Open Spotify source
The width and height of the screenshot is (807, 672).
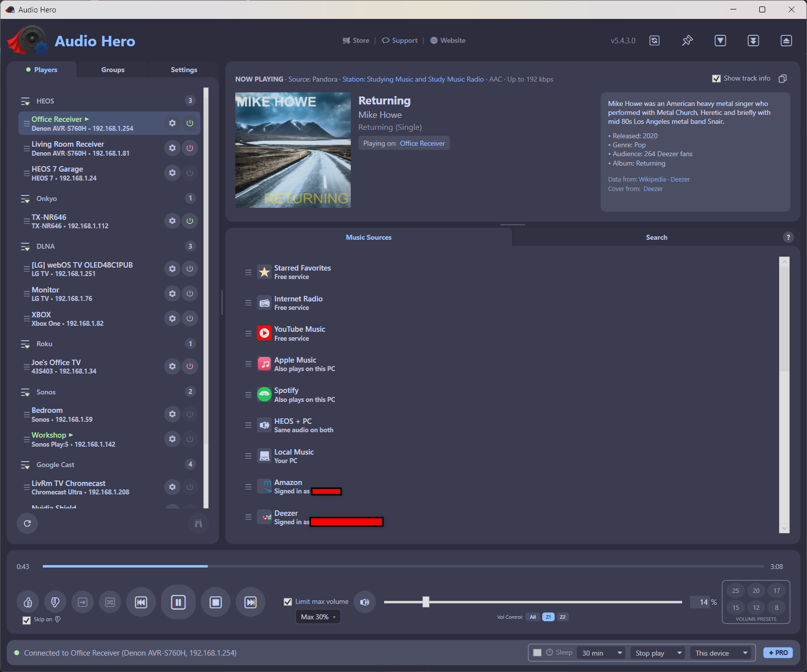304,394
